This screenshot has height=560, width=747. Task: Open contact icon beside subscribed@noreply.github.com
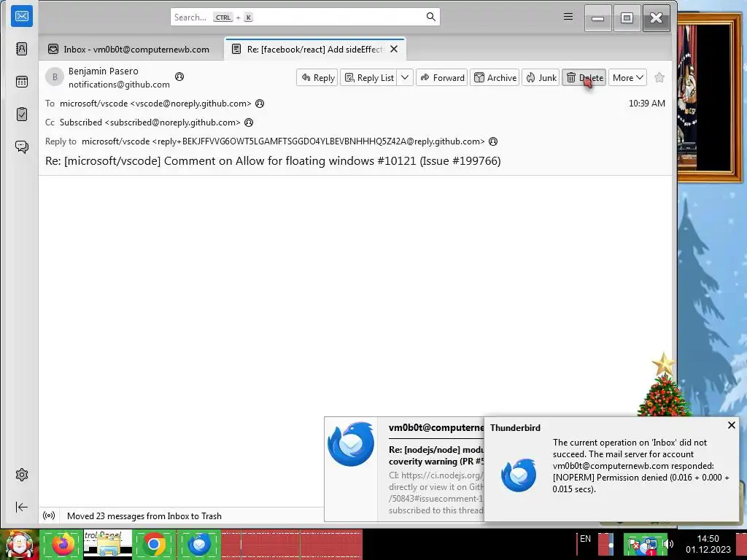tap(249, 122)
